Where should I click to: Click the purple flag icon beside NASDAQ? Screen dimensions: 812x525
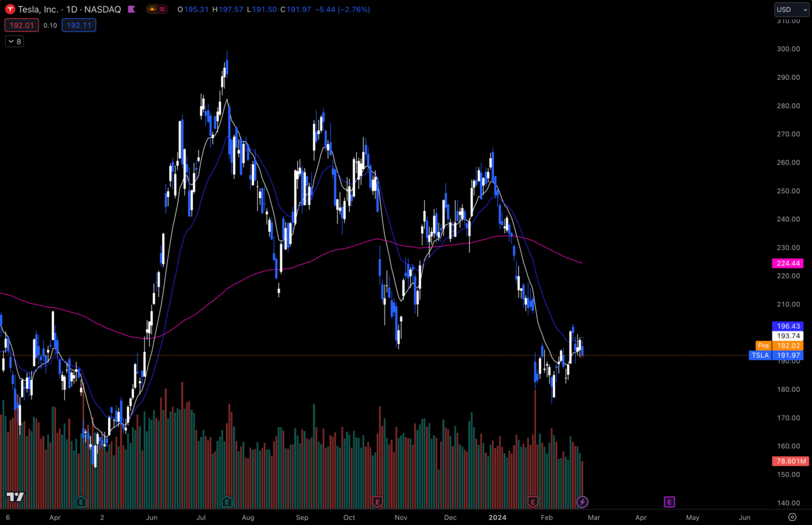click(x=131, y=9)
